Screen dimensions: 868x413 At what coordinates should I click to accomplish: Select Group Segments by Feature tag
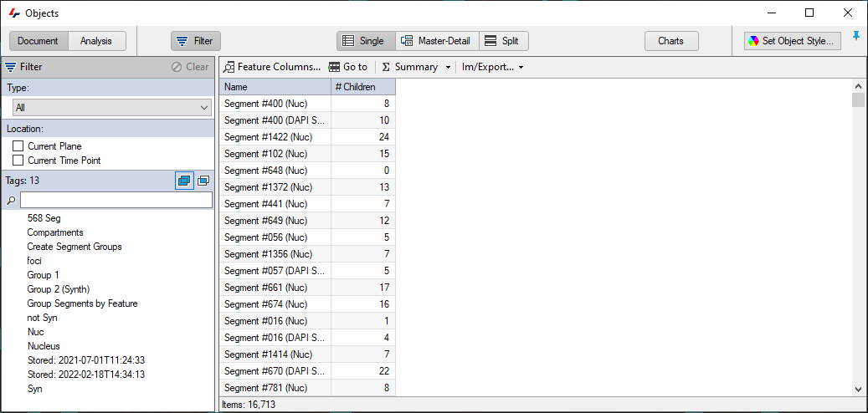(x=82, y=303)
